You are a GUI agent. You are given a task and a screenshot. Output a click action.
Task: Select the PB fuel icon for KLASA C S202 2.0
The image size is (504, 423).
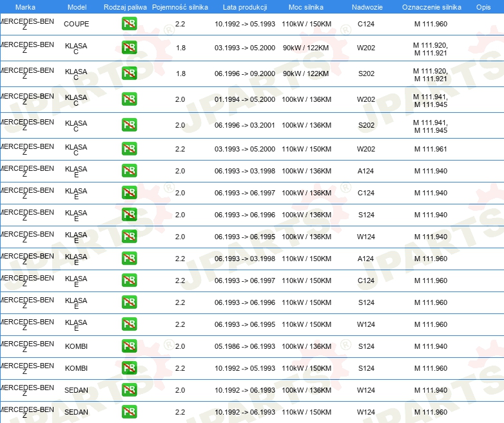click(129, 125)
